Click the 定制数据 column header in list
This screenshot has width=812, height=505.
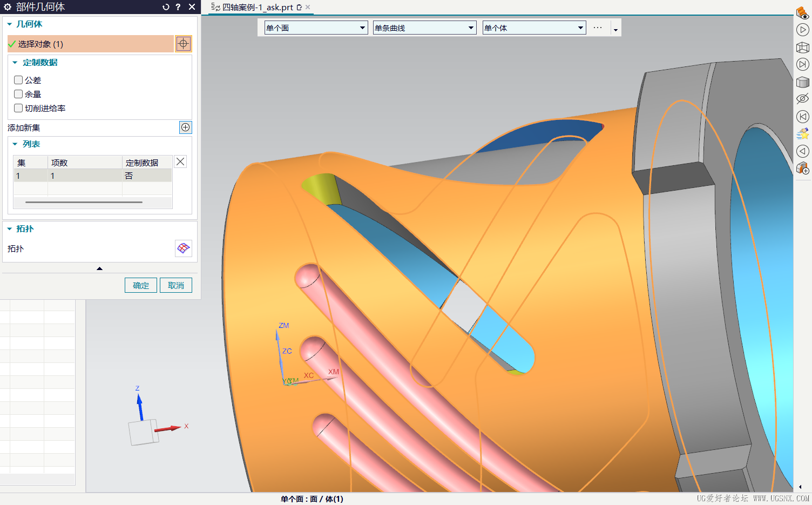click(x=147, y=163)
